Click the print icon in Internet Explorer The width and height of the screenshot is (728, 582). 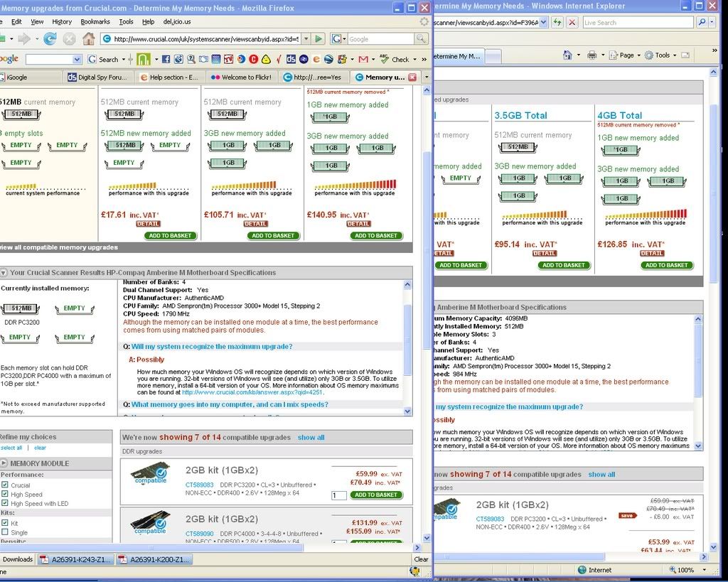(591, 55)
